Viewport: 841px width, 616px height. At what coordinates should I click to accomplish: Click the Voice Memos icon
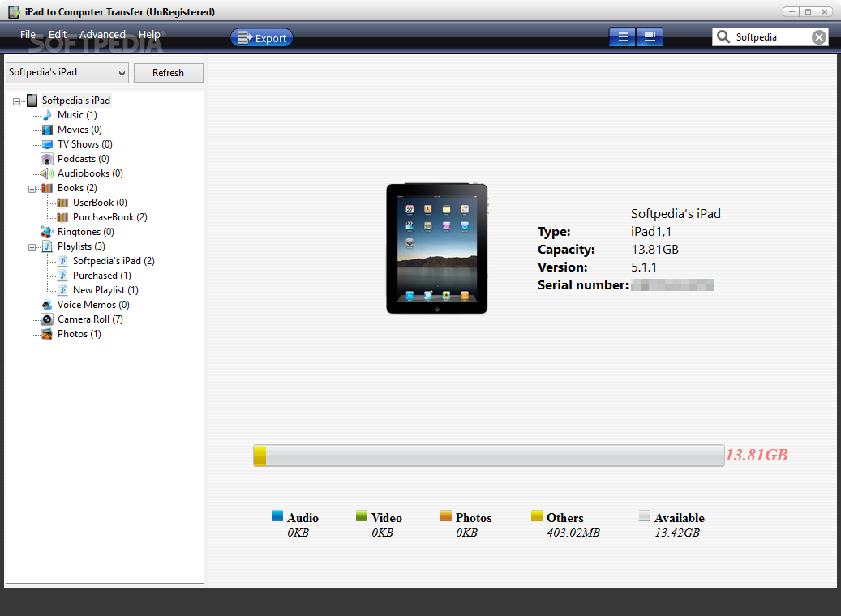click(x=47, y=305)
